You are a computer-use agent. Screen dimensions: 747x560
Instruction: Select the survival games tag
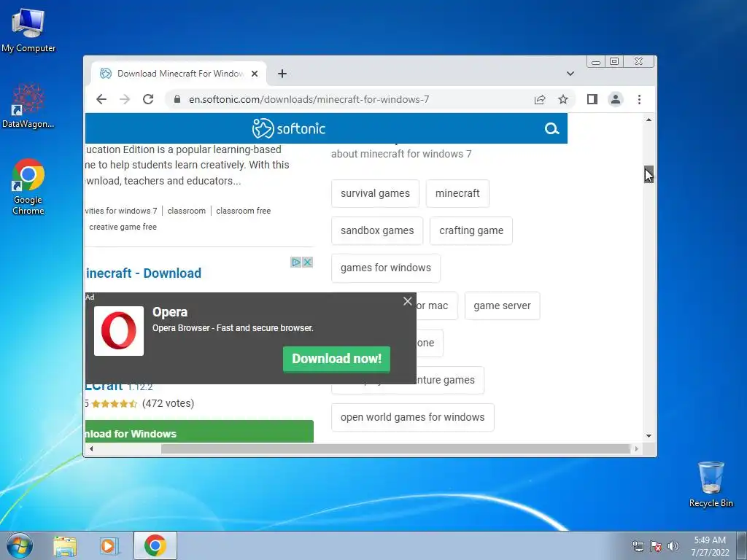(375, 193)
